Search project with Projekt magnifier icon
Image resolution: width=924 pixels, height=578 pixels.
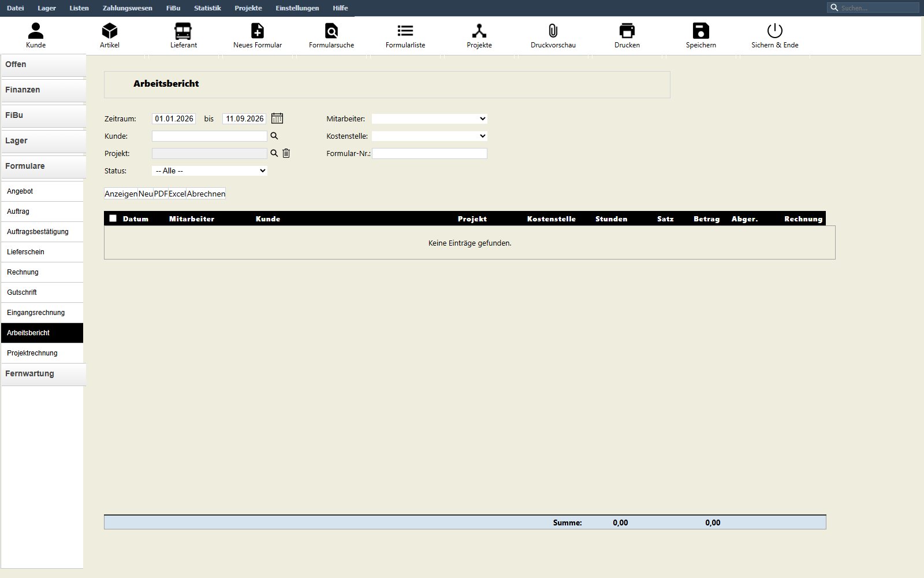click(274, 153)
